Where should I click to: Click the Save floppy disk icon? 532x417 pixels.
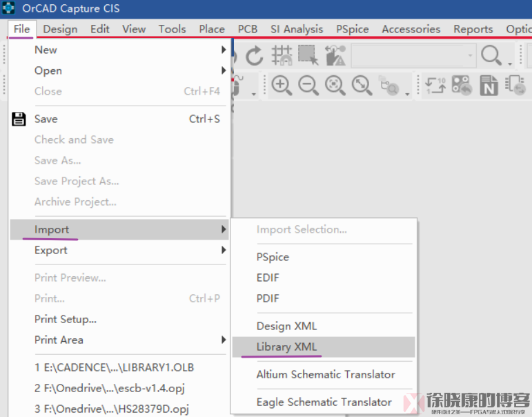tap(19, 119)
